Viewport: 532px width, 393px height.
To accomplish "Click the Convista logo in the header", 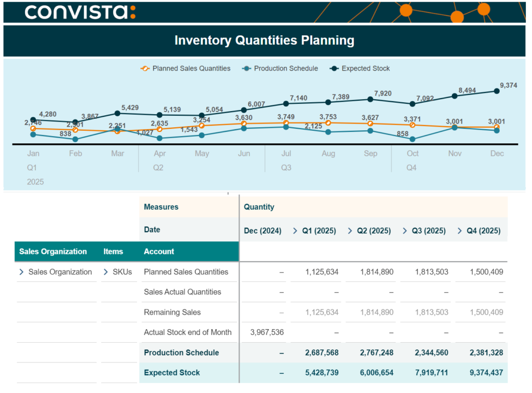I will tap(80, 12).
